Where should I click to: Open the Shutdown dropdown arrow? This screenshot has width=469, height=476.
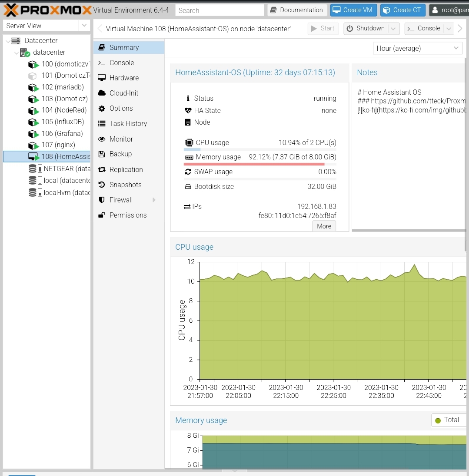393,29
